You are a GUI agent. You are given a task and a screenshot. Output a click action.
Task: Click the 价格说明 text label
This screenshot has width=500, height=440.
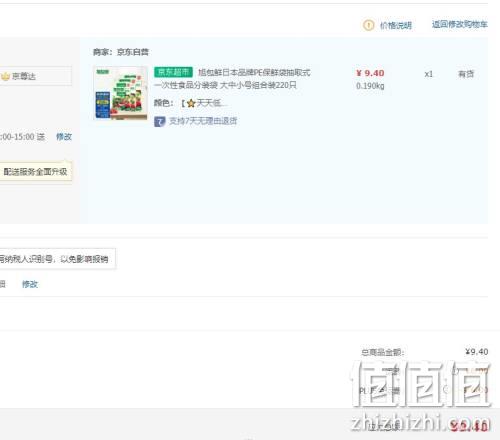tap(396, 25)
